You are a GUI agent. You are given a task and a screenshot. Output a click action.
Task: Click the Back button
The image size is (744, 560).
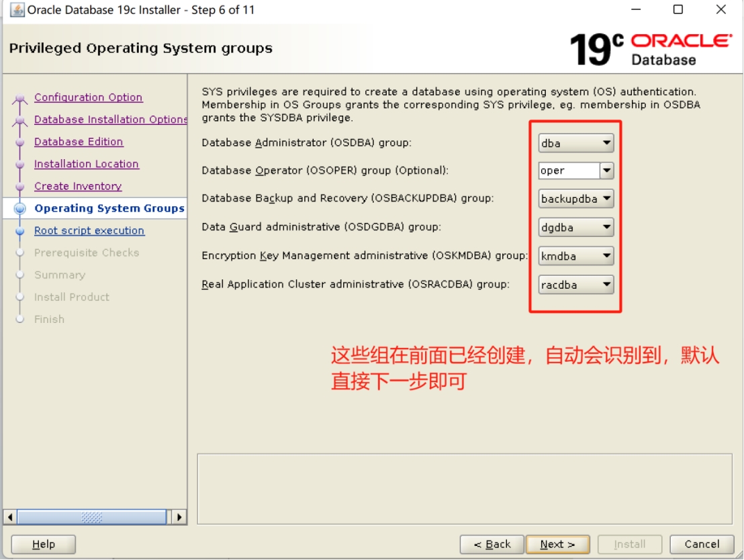(492, 545)
